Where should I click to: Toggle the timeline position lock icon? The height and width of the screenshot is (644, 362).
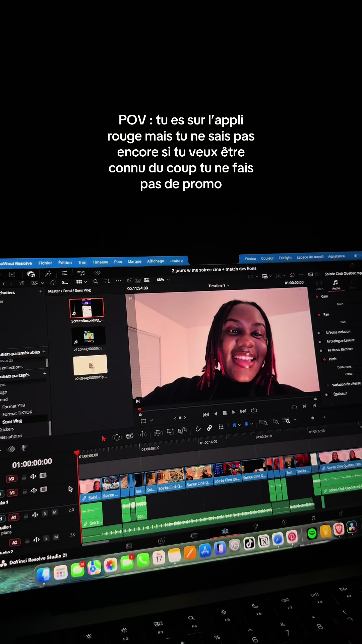(221, 426)
